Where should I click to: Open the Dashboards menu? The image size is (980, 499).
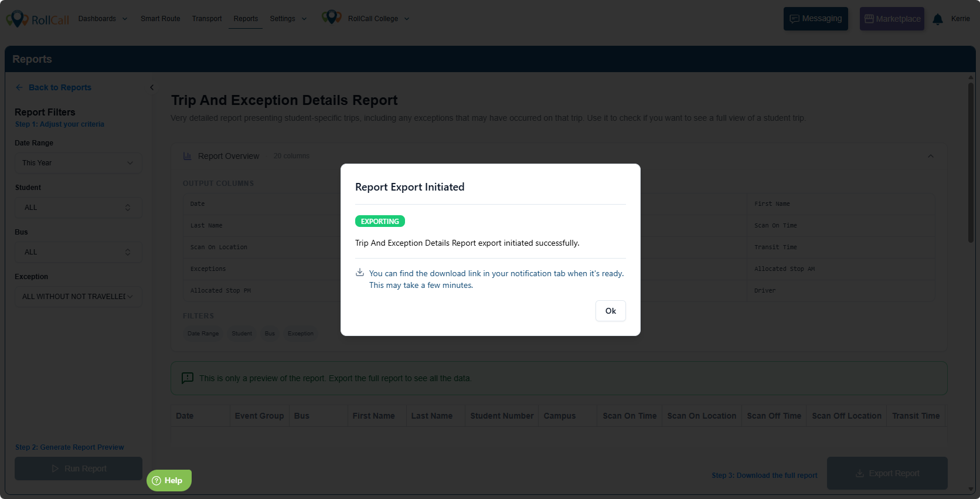[x=103, y=19]
